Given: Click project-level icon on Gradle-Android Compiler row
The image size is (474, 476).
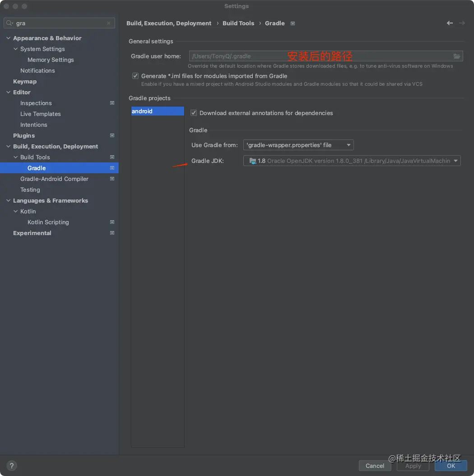Looking at the screenshot, I should coord(112,179).
